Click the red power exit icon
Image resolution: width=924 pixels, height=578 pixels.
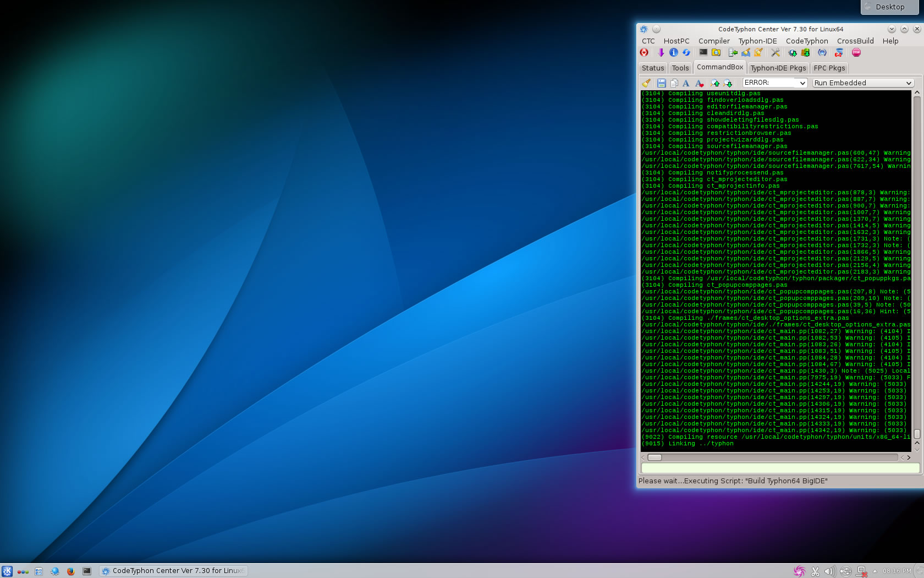[644, 53]
